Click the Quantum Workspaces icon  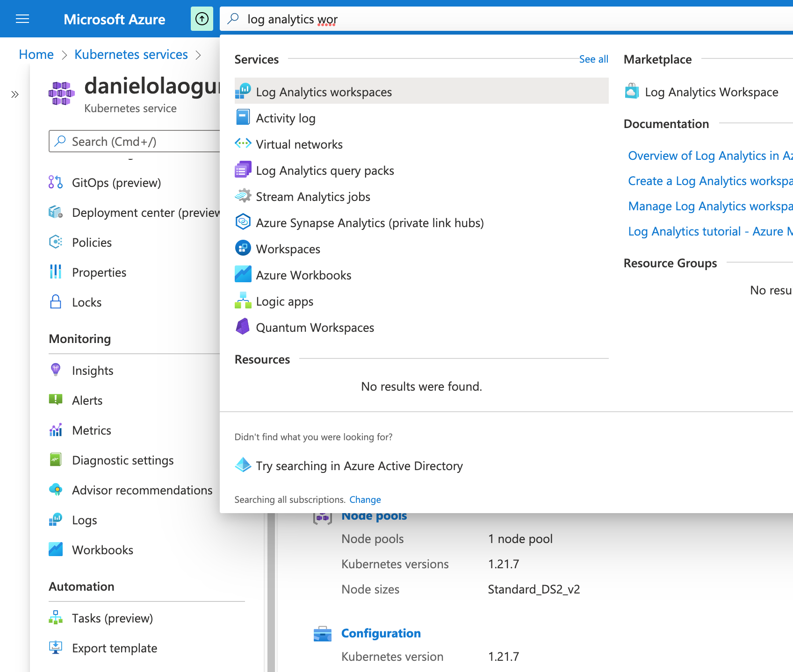pos(243,327)
